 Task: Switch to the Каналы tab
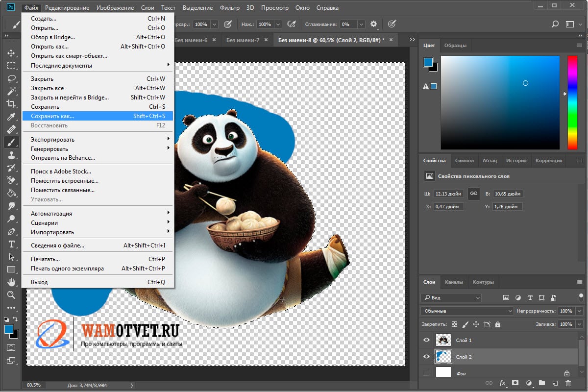[x=454, y=282]
